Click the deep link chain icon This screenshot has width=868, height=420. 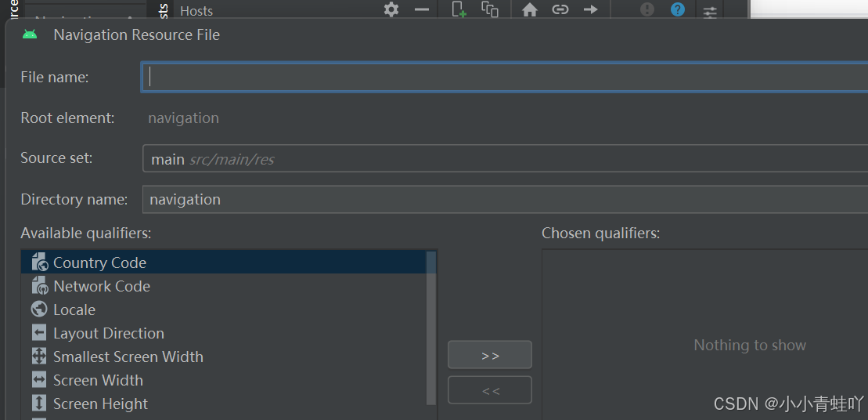[560, 9]
